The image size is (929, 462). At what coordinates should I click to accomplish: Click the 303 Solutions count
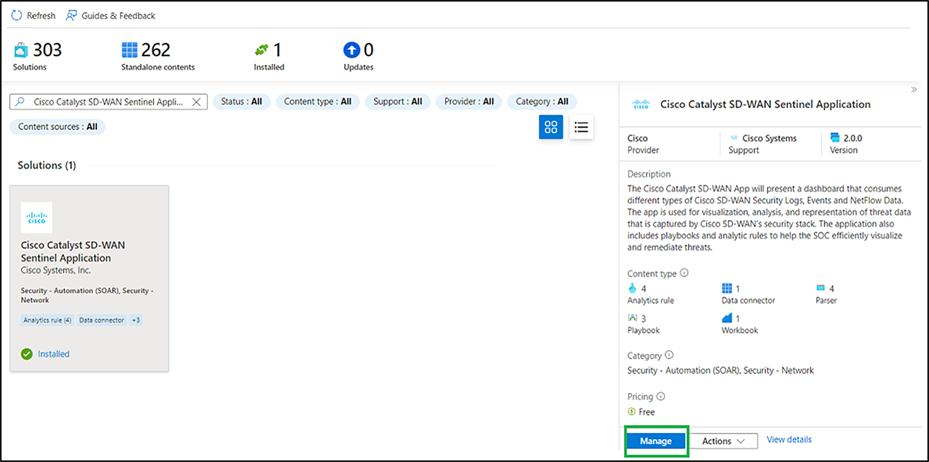(47, 50)
